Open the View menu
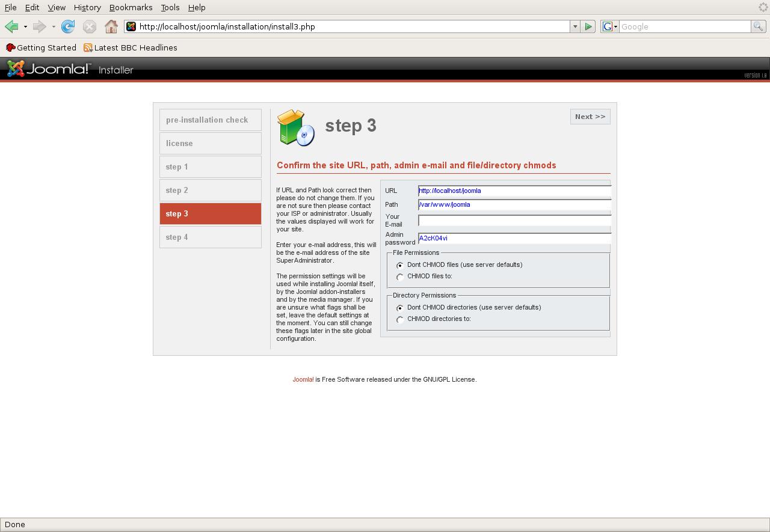 pyautogui.click(x=57, y=7)
